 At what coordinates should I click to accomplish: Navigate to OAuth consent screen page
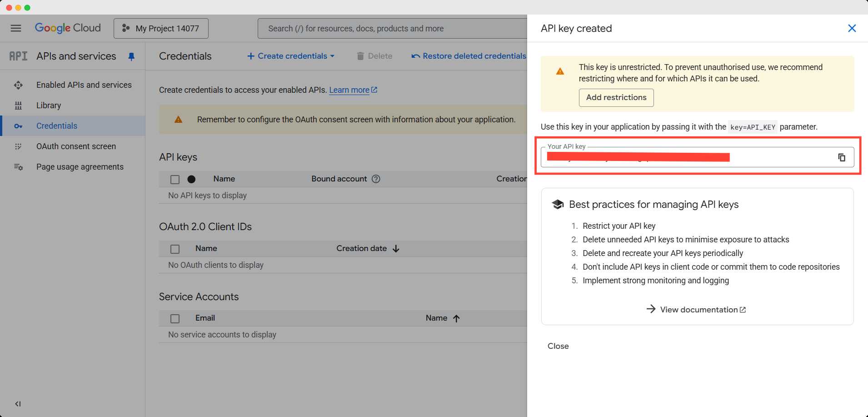(76, 146)
